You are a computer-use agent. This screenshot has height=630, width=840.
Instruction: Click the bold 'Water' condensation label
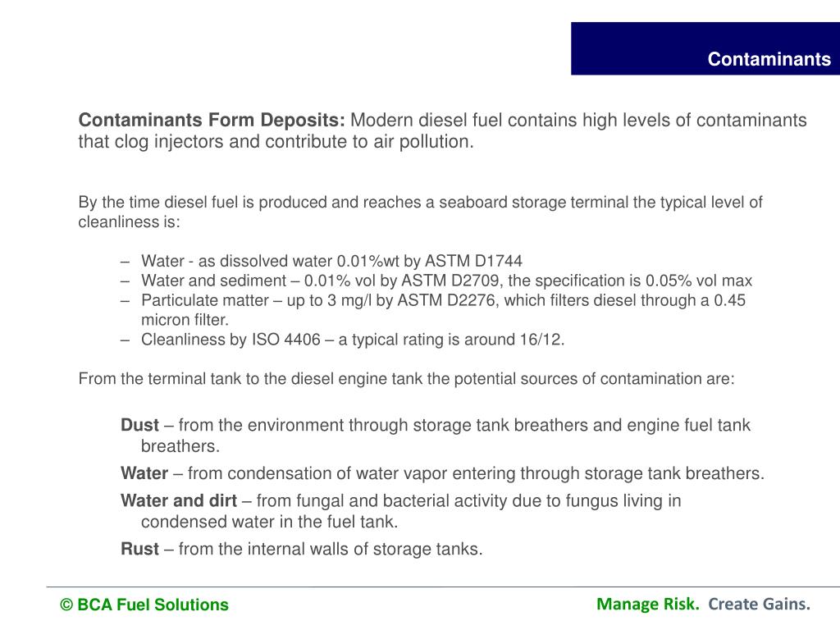(x=144, y=473)
